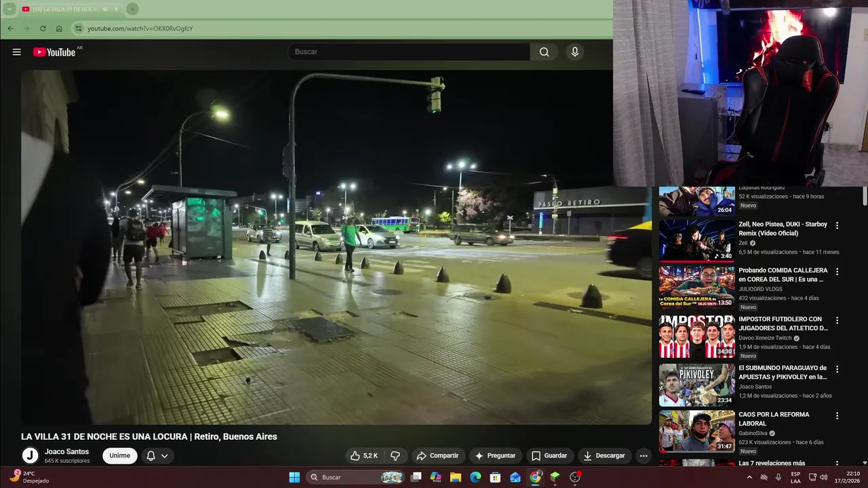
Task: Show hidden system tray icons chevron
Action: coord(749,477)
